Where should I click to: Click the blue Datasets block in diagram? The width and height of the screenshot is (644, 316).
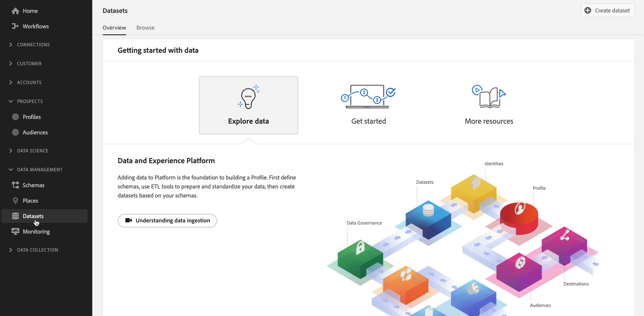point(428,219)
